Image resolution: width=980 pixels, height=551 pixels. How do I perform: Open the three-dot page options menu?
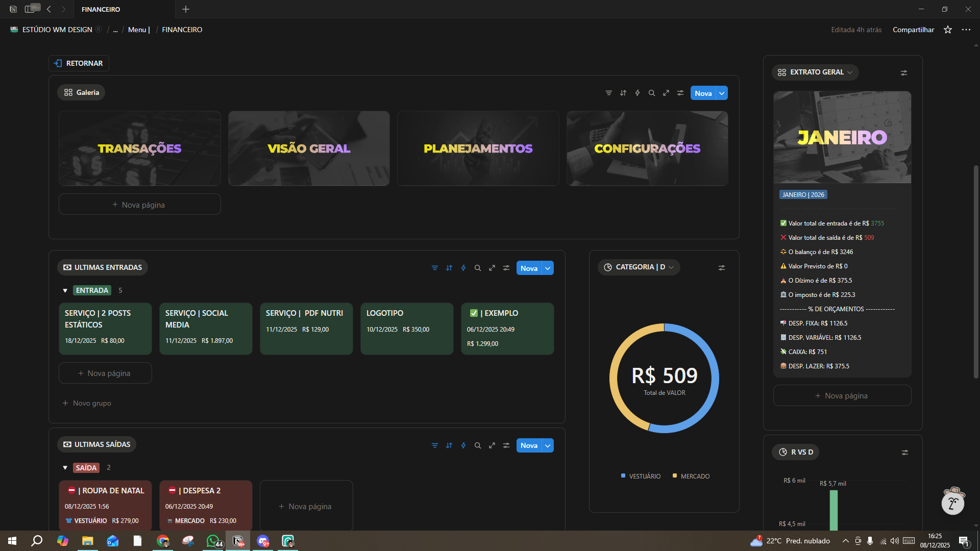966,30
